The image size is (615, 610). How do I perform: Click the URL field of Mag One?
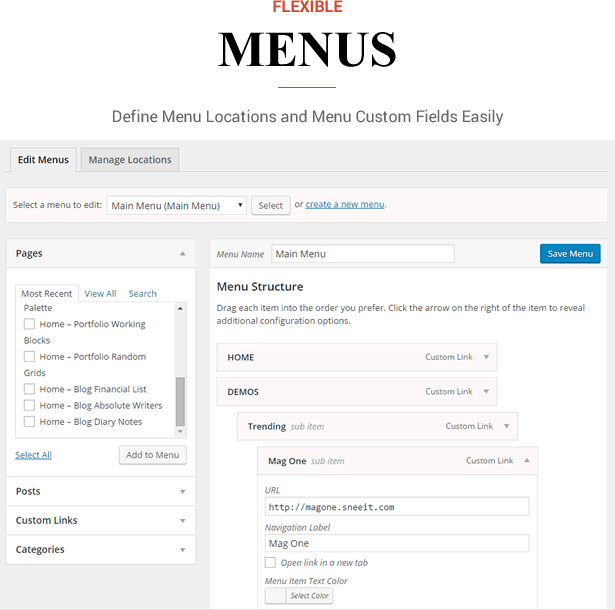[x=397, y=507]
